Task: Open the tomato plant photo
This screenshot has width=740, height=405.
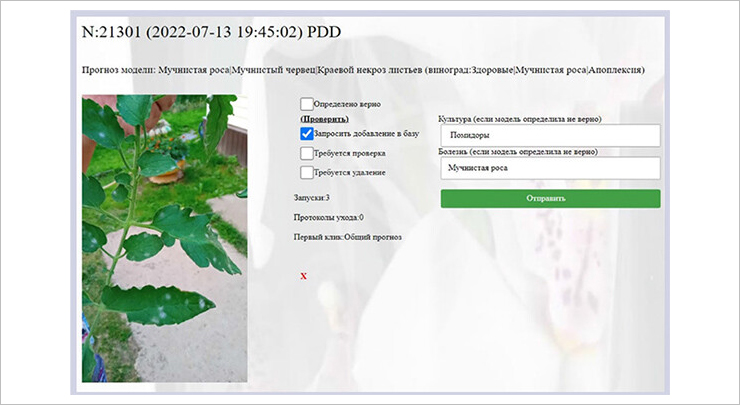Action: tap(164, 238)
